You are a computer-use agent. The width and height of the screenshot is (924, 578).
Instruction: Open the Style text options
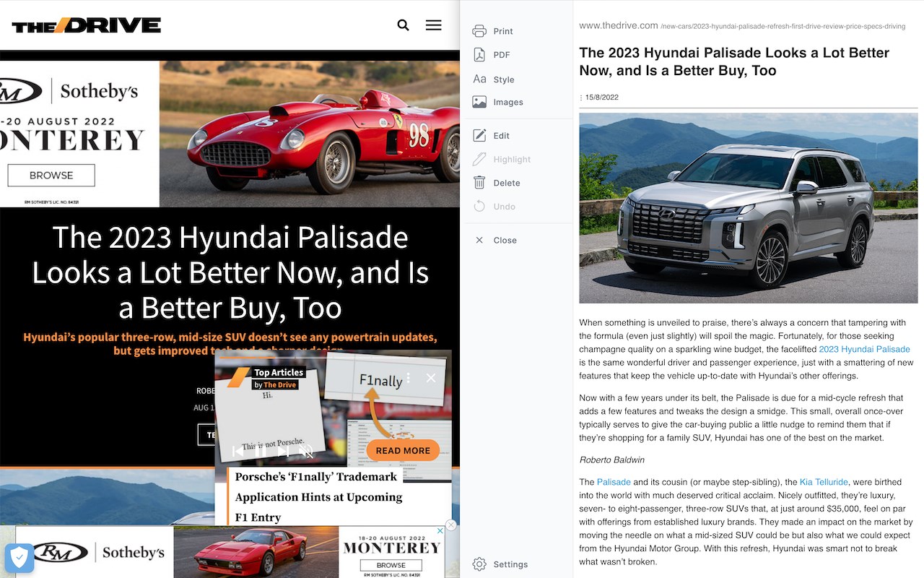479,79
